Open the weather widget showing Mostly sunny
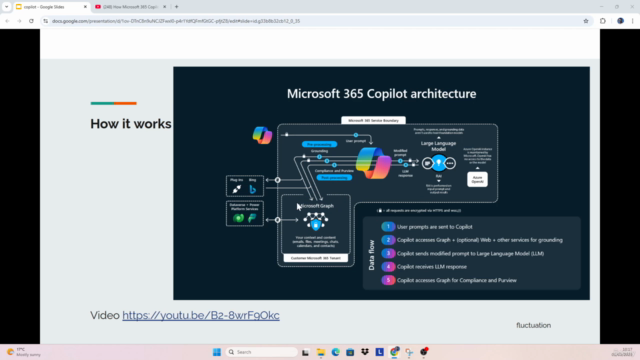The image size is (640, 360). click(x=24, y=352)
